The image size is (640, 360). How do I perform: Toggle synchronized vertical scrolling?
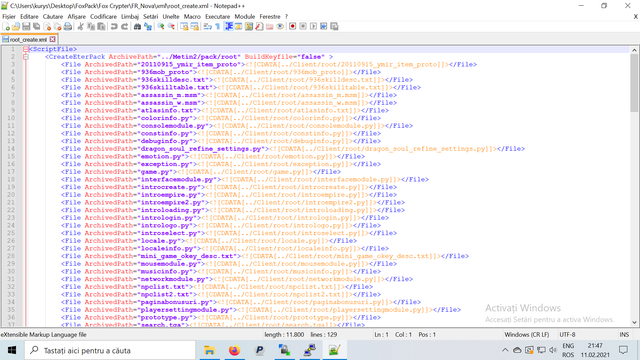coord(184,27)
